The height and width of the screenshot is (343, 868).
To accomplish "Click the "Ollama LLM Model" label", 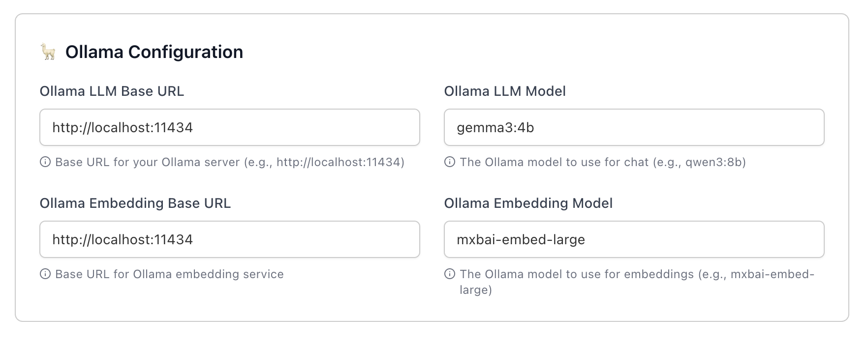I will point(505,91).
